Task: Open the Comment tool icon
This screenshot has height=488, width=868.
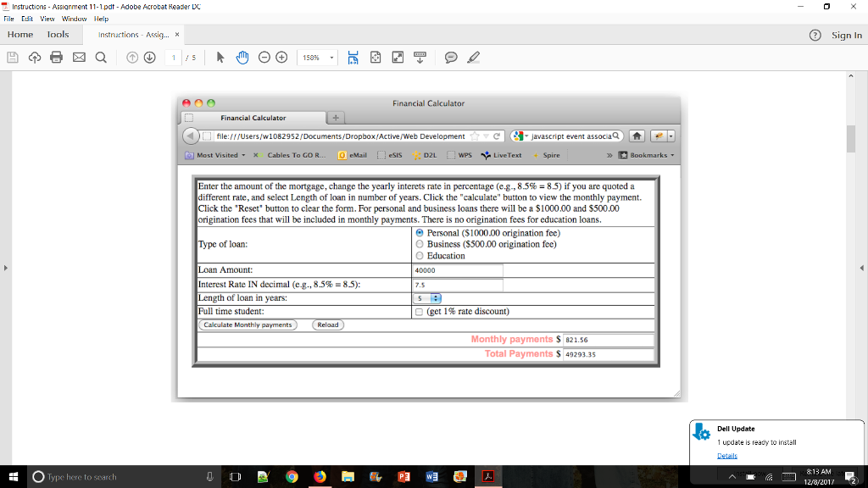Action: (x=450, y=57)
